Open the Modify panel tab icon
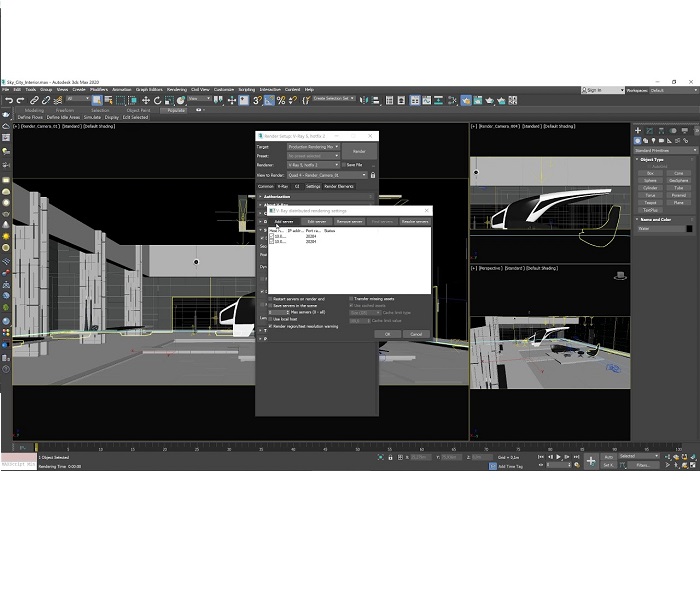The image size is (700, 602). (650, 130)
